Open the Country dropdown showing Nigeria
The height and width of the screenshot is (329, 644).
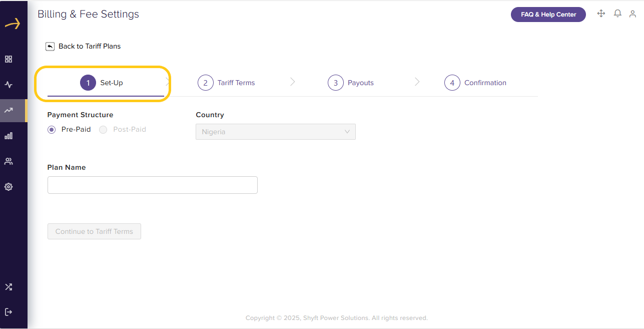coord(276,132)
